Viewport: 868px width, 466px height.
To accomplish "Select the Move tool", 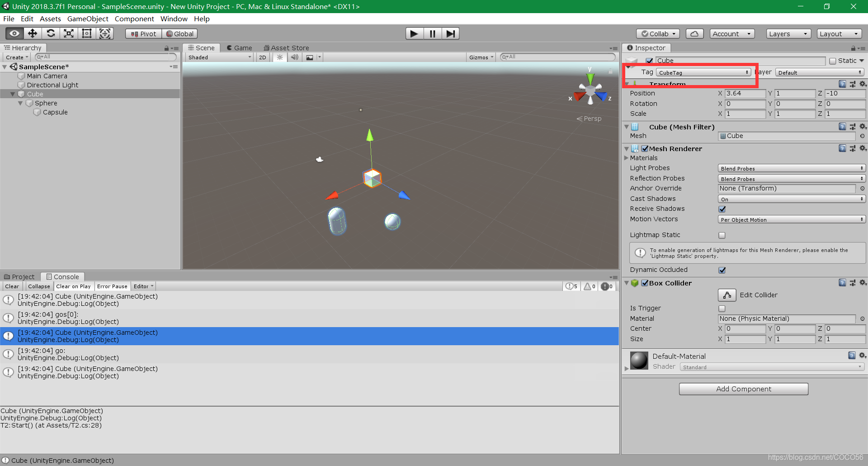I will click(x=33, y=33).
